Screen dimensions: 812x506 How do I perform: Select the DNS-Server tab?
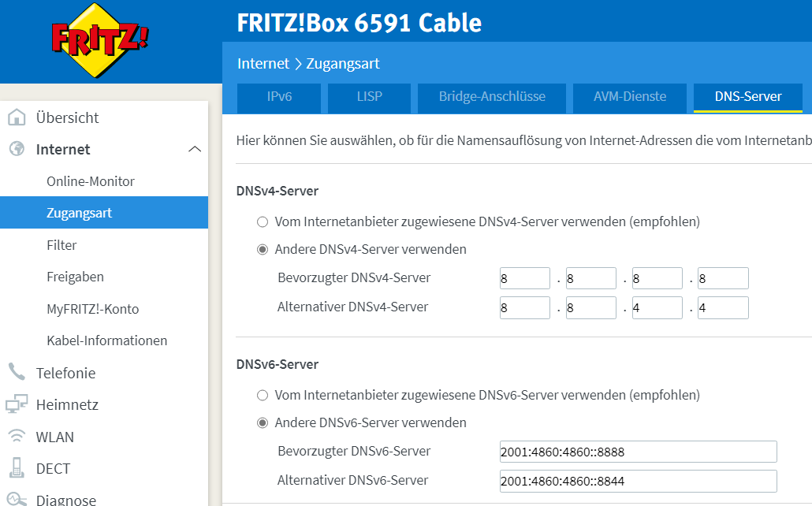pos(748,98)
